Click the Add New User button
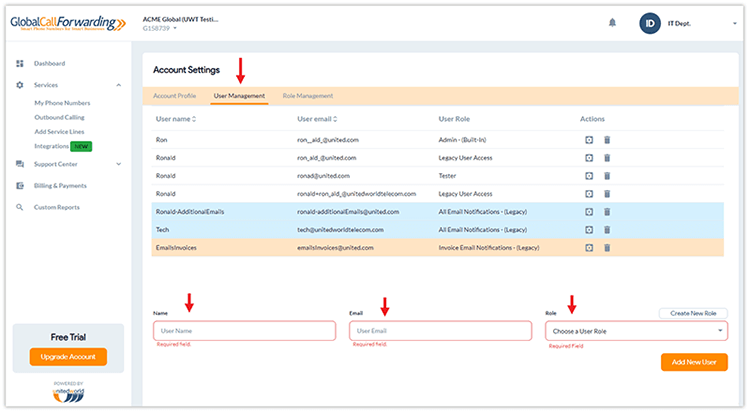750x413 pixels. tap(694, 362)
